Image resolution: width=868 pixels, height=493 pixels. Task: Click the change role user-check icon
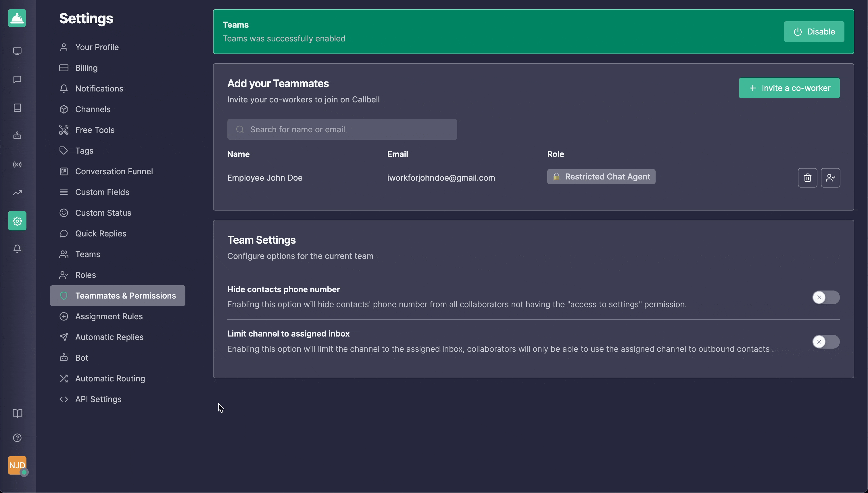[x=830, y=178]
